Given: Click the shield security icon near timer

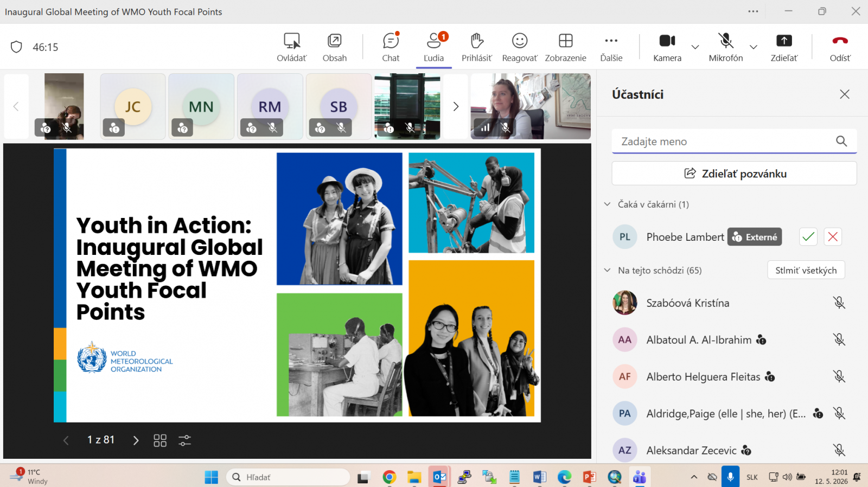Looking at the screenshot, I should [x=17, y=47].
